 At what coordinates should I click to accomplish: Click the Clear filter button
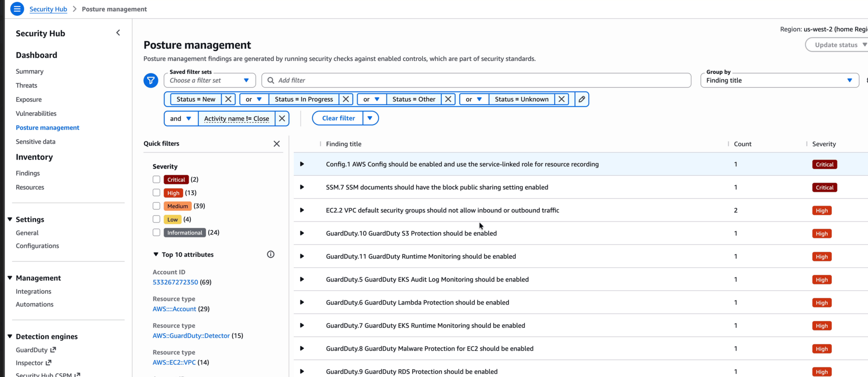339,118
